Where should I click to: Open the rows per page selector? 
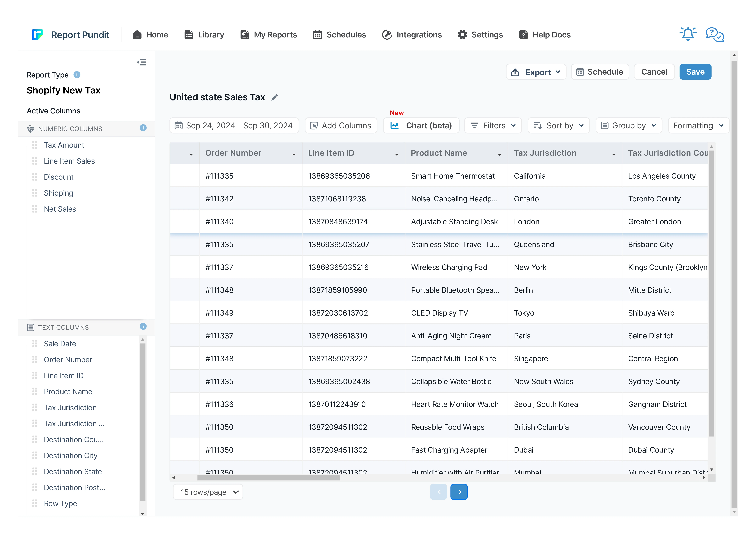point(208,492)
